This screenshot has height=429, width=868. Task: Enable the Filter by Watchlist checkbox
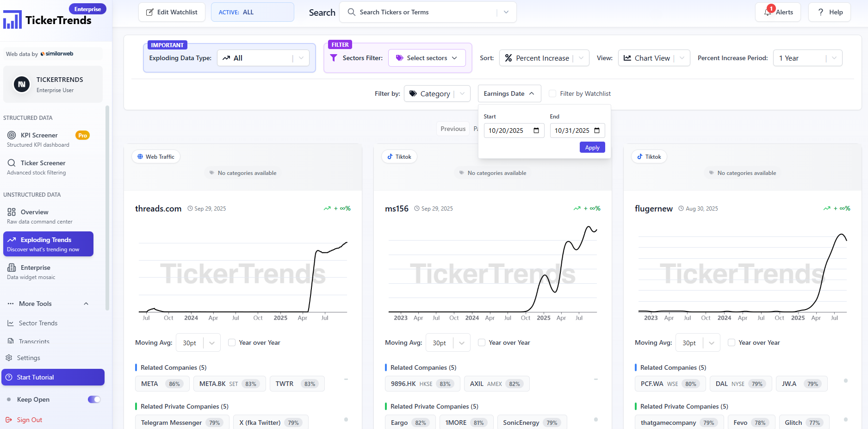(552, 93)
